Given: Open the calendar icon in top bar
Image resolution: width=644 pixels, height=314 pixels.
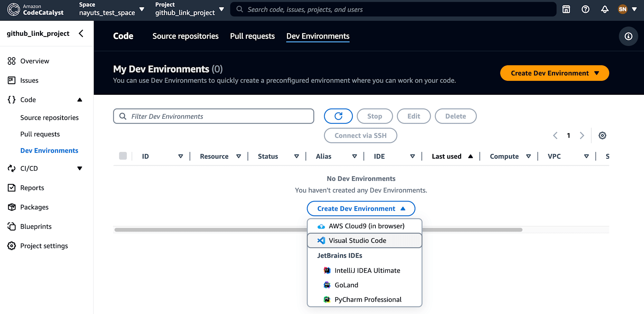Looking at the screenshot, I should click(566, 9).
